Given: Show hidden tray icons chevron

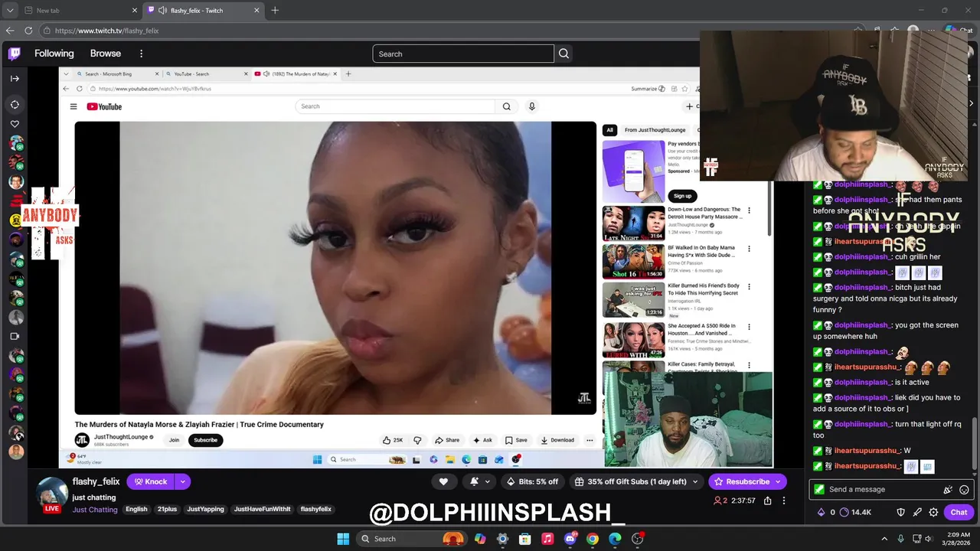Looking at the screenshot, I should pos(884,539).
